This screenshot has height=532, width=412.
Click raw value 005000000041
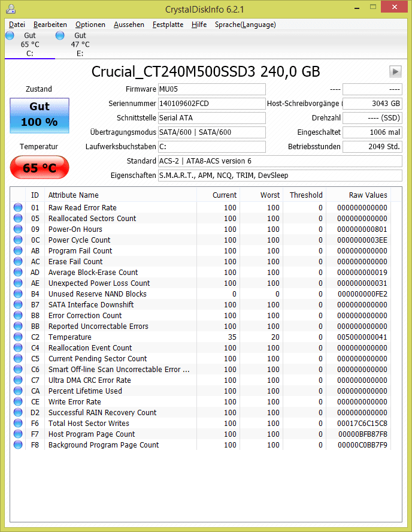(362, 337)
